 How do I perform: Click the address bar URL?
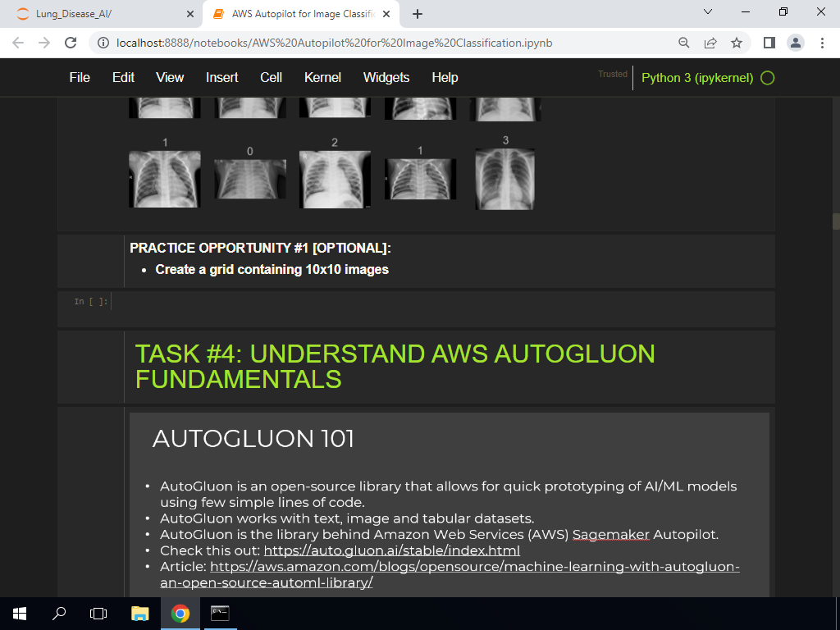click(335, 43)
